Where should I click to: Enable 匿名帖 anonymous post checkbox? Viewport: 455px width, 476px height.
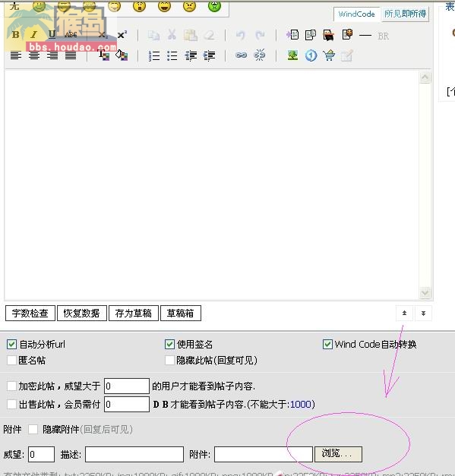coord(11,361)
